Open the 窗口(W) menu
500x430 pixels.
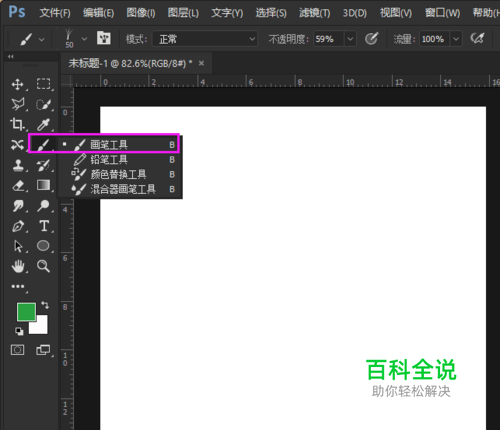(442, 13)
